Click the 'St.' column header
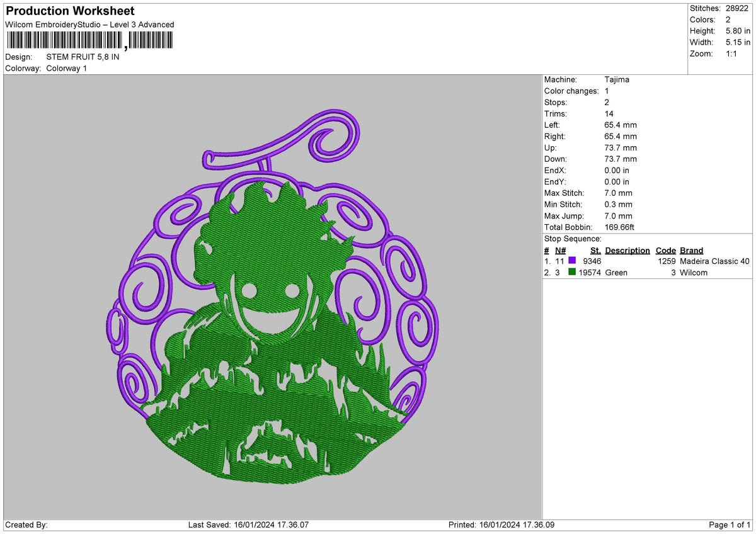 [595, 250]
